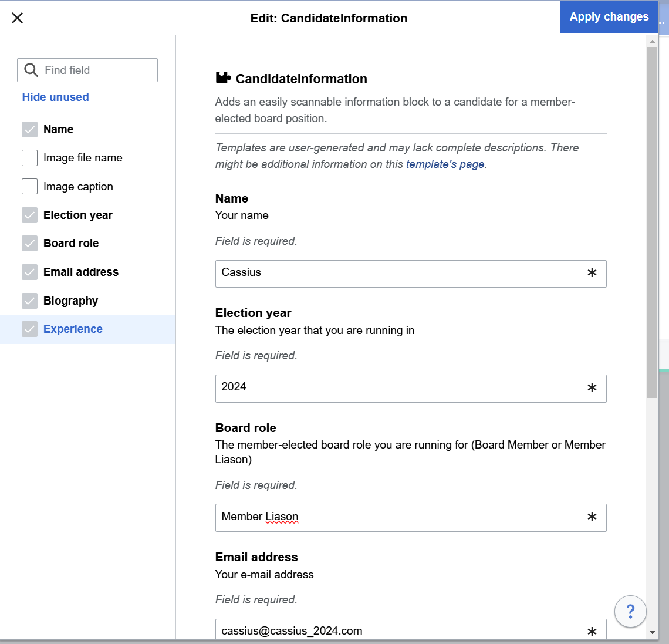Select Email address in sidebar list
Viewport: 669px width, 644px height.
pyautogui.click(x=81, y=272)
